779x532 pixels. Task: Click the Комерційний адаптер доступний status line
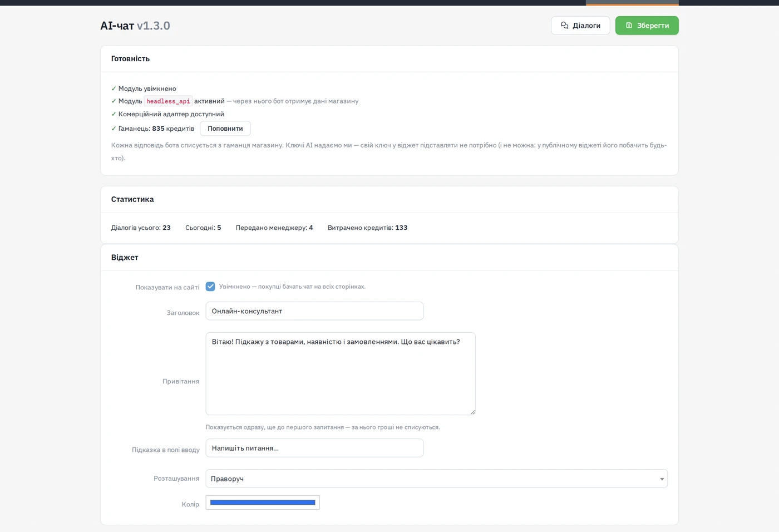[x=167, y=114]
